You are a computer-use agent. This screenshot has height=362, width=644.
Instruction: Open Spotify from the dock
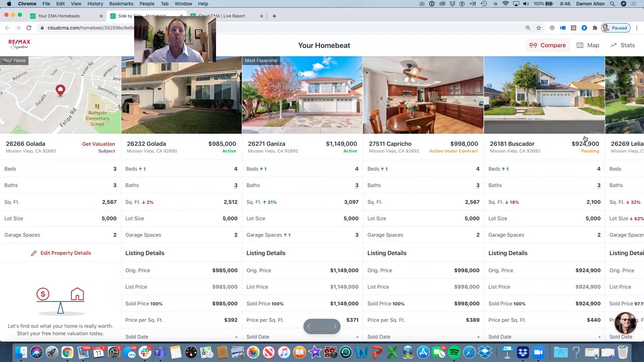[x=454, y=352]
